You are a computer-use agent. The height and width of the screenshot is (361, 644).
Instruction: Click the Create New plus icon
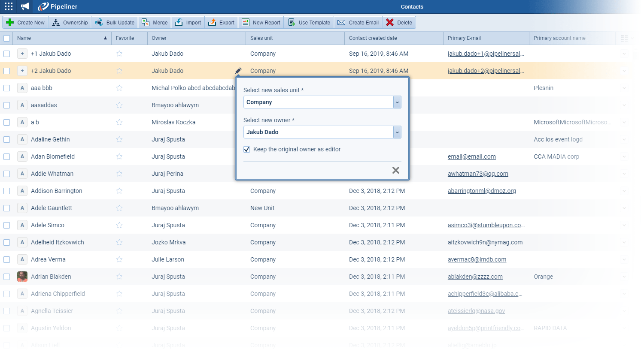pos(10,23)
